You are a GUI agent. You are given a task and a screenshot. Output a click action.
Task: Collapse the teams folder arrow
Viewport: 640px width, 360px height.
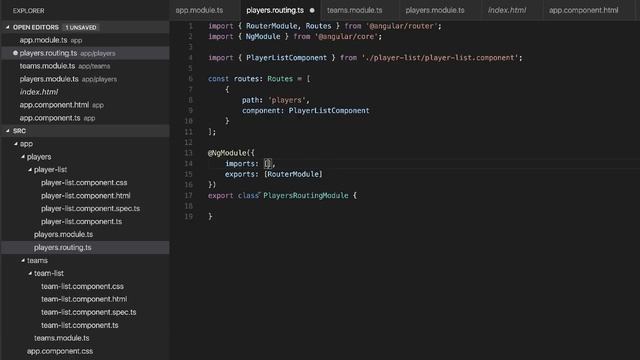point(23,260)
